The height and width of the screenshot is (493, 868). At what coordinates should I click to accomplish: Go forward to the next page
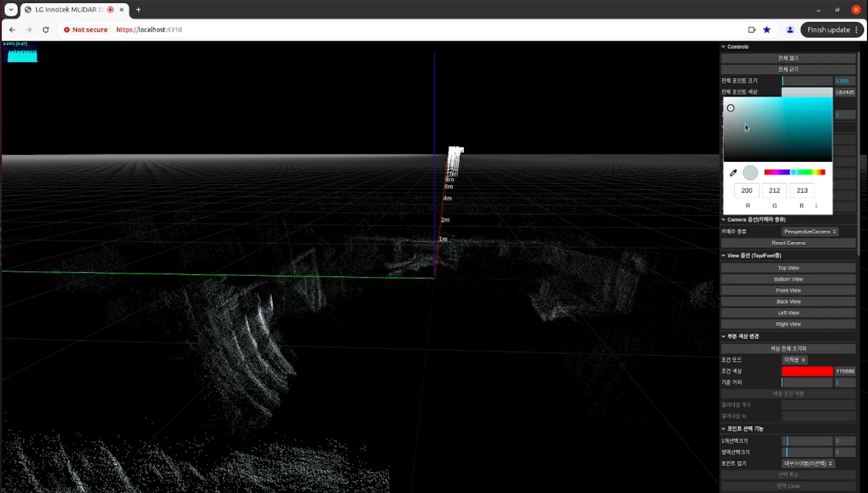[x=29, y=30]
